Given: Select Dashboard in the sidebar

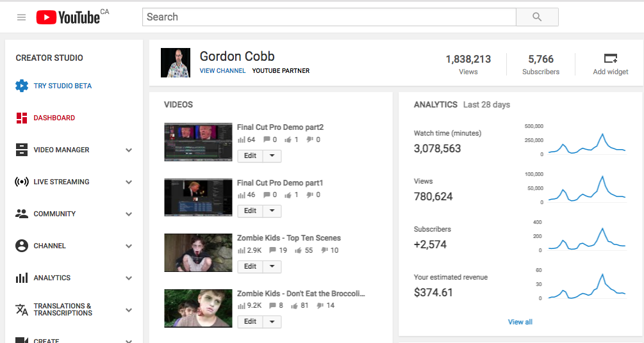Looking at the screenshot, I should click(54, 118).
